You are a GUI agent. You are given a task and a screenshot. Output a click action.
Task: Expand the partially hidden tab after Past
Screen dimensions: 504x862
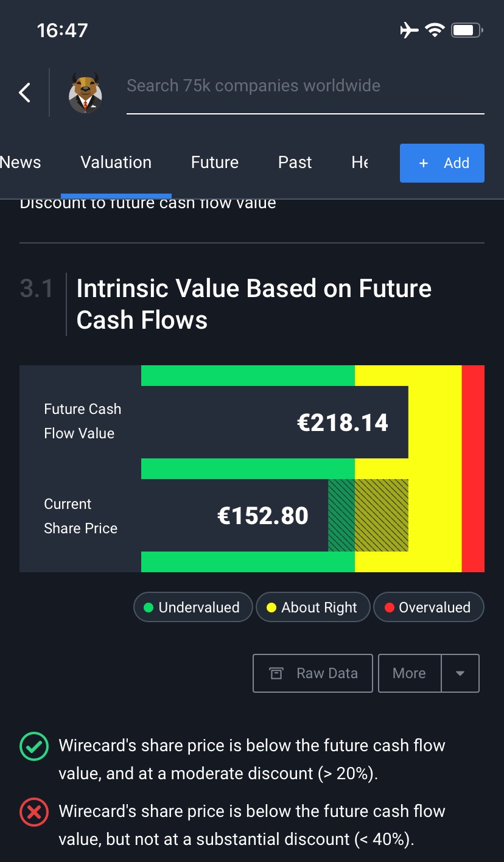[360, 163]
